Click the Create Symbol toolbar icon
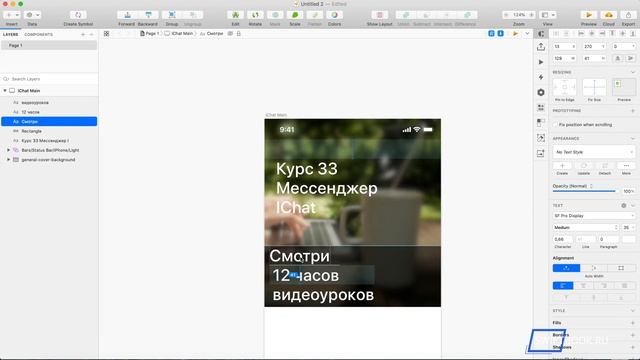Screen dimensions: 640x360 tap(78, 15)
